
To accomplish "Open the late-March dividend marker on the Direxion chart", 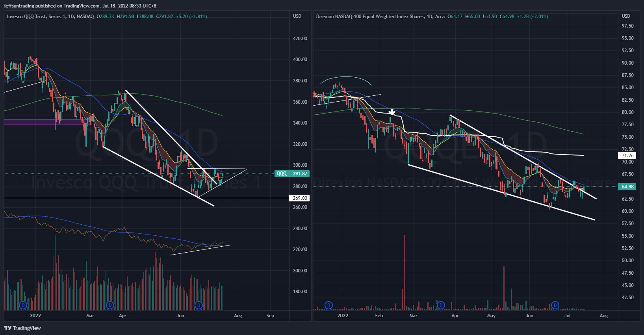I will pos(441,305).
